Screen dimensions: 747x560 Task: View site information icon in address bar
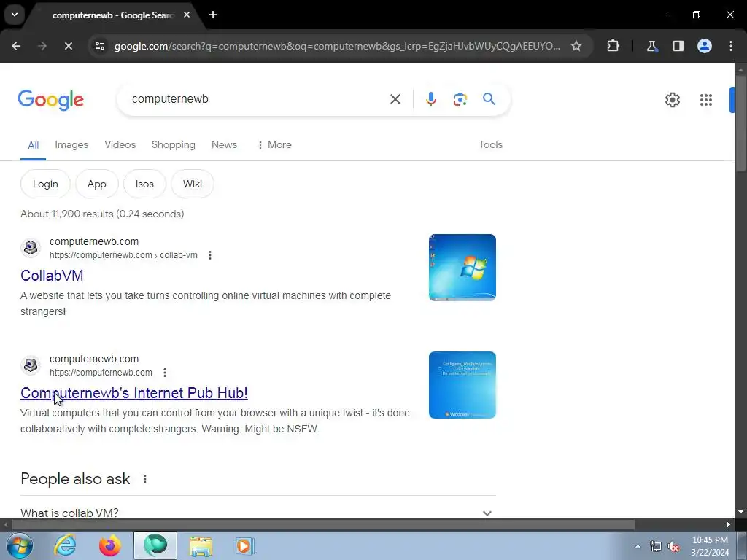100,46
